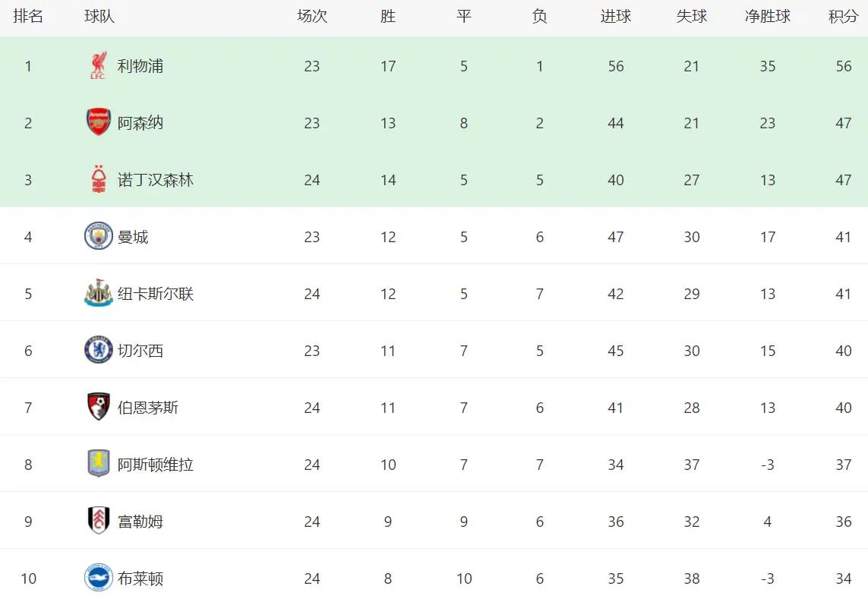
Task: Click the Brighton club crest icon
Action: point(99,578)
